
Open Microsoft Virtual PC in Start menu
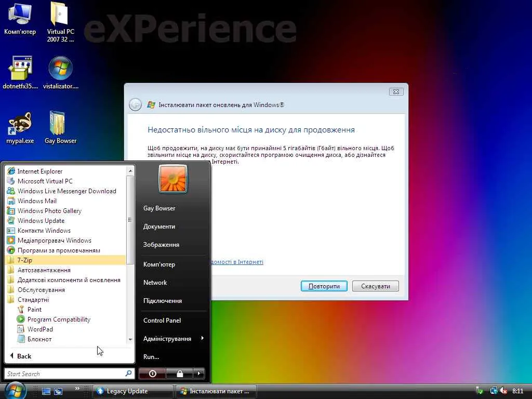(x=66, y=181)
